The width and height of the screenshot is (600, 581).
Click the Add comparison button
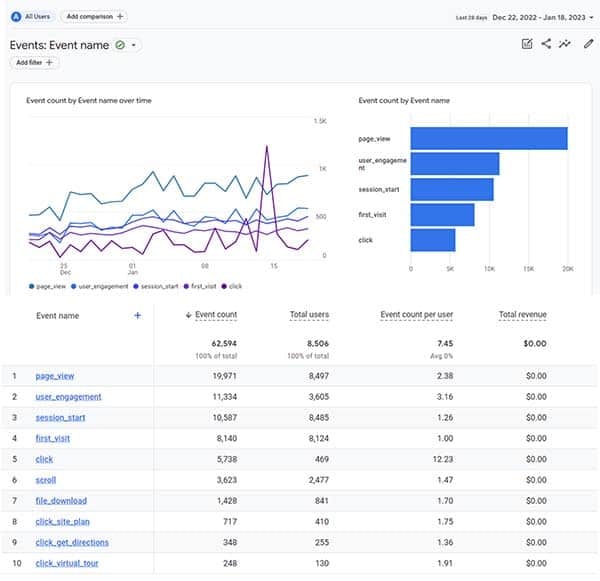[x=94, y=16]
